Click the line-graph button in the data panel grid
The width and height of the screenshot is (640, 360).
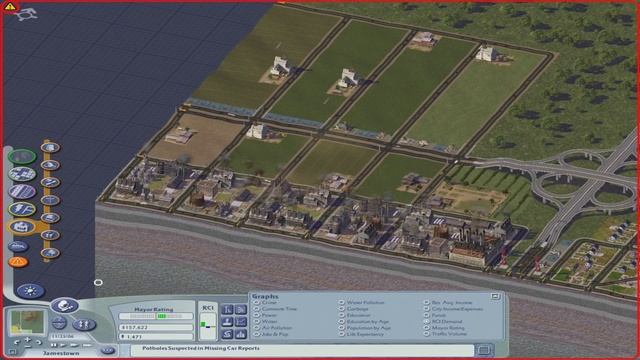pos(240,322)
